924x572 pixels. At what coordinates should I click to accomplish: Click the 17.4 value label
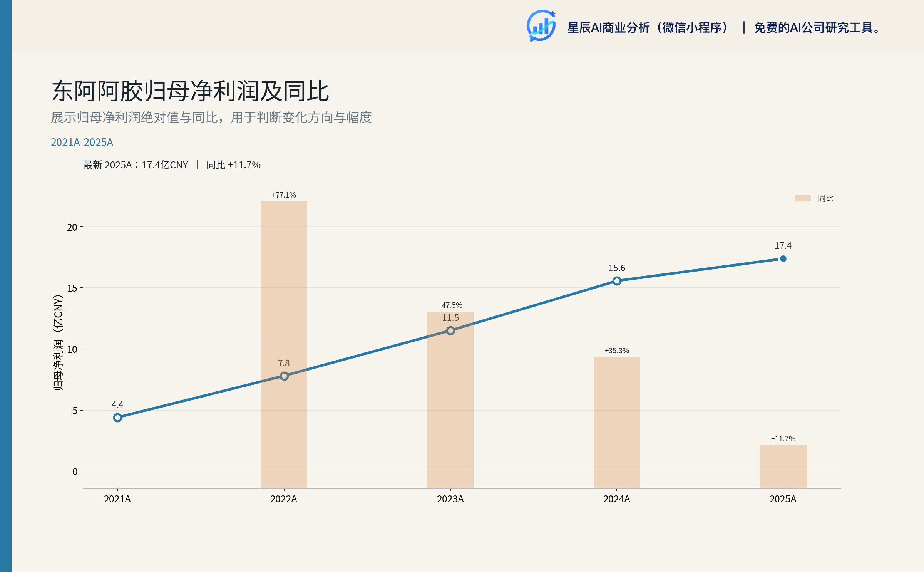783,246
